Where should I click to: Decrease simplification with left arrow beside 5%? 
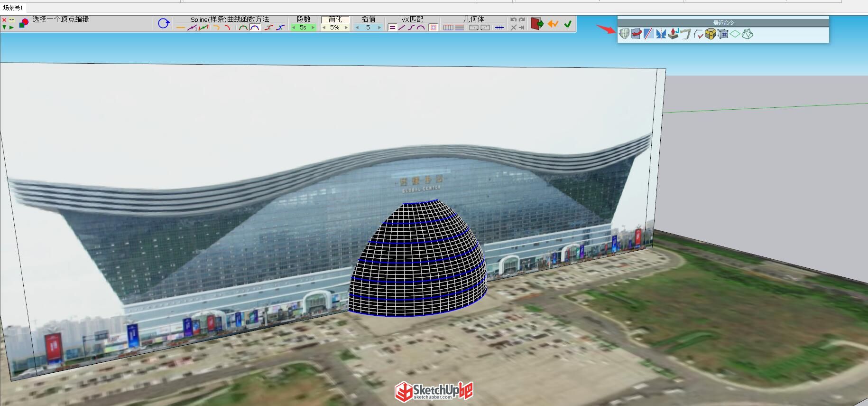coord(324,28)
